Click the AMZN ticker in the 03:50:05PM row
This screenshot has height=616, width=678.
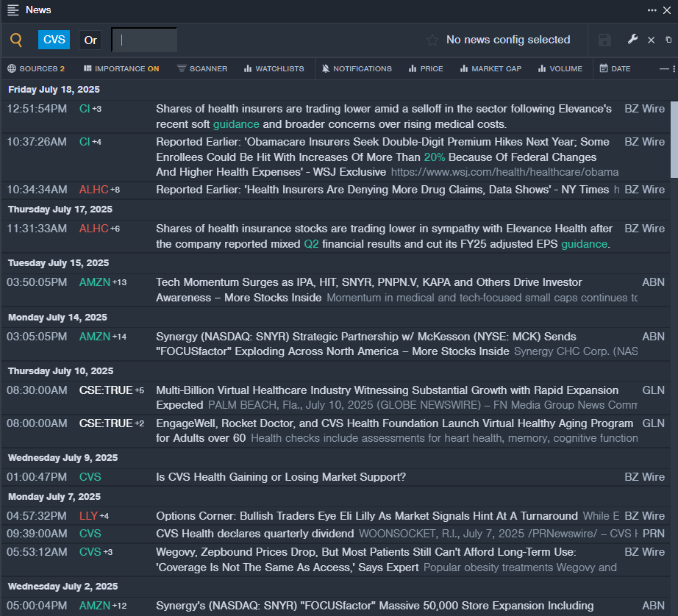click(95, 282)
